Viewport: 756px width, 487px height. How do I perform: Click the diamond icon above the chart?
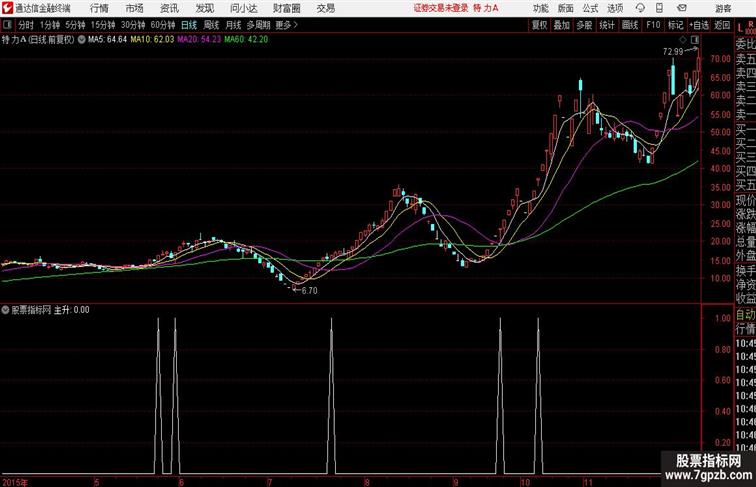(x=683, y=40)
